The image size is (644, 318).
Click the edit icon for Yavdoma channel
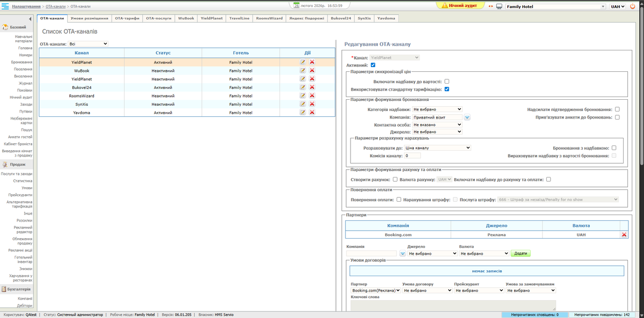coord(303,113)
